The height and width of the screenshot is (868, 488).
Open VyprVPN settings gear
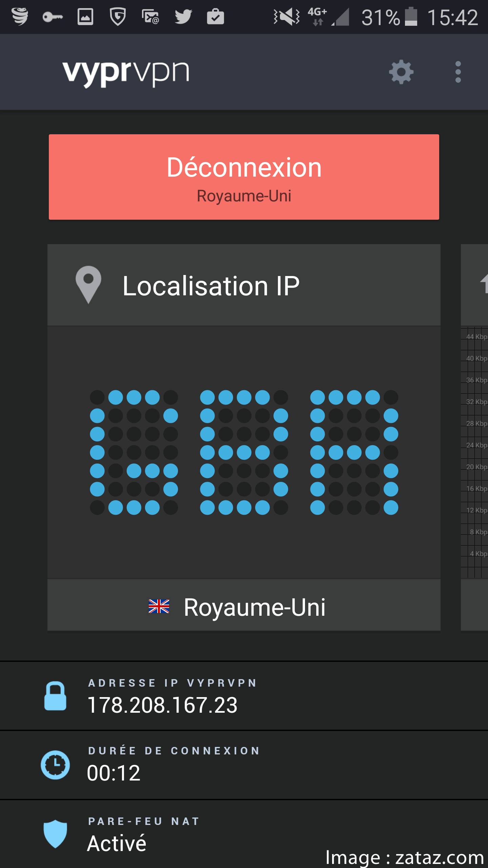tap(401, 72)
